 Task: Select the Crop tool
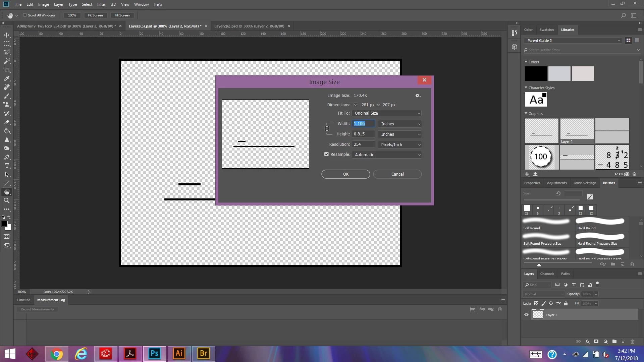tap(7, 70)
